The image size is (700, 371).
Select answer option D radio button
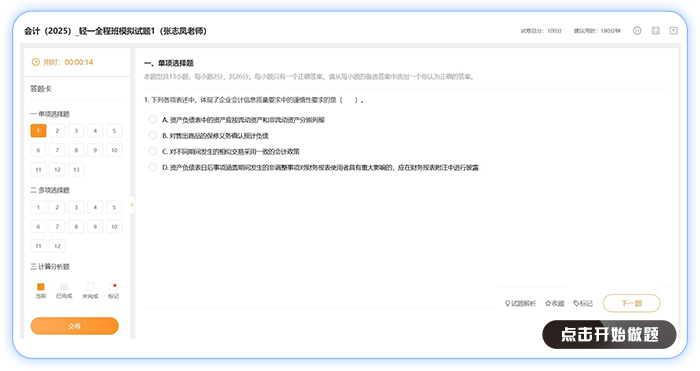(x=153, y=167)
